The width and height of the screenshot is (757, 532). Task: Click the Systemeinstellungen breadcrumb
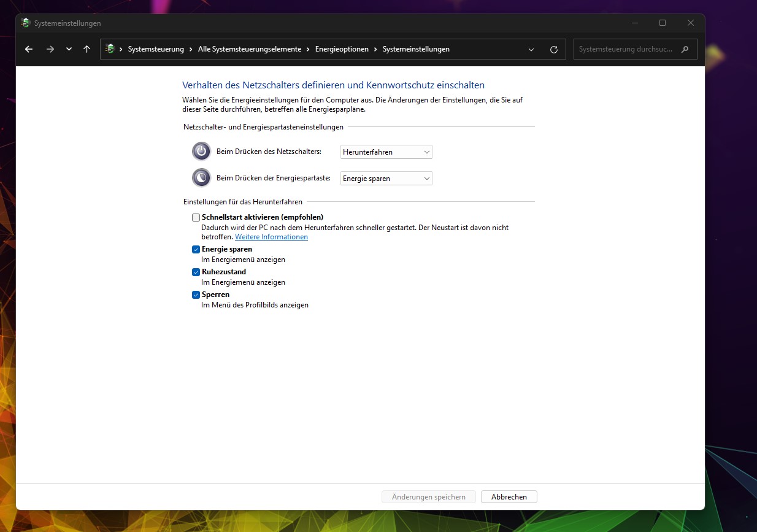pos(416,49)
